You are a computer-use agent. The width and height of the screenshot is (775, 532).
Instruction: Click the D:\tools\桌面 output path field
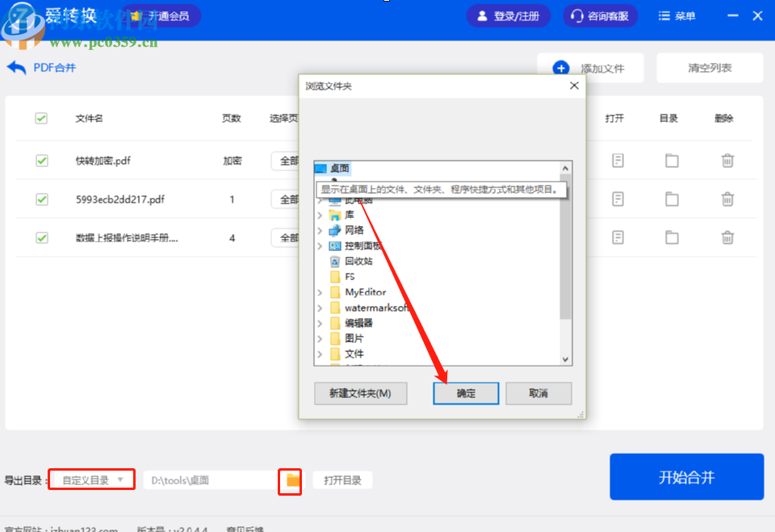tap(212, 480)
